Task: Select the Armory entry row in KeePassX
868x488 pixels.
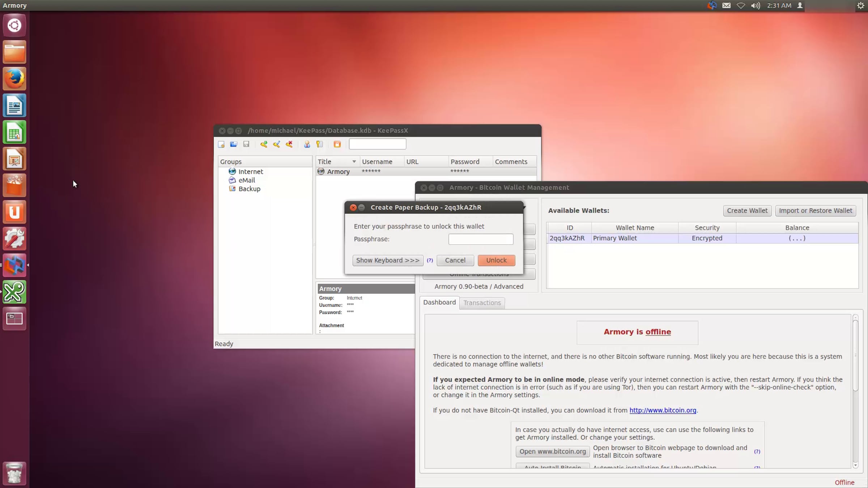Action: point(426,171)
